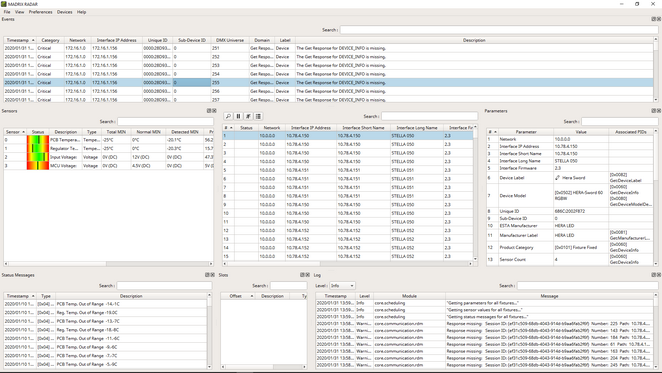
Task: Sort Log by the Module column header
Action: click(x=409, y=296)
